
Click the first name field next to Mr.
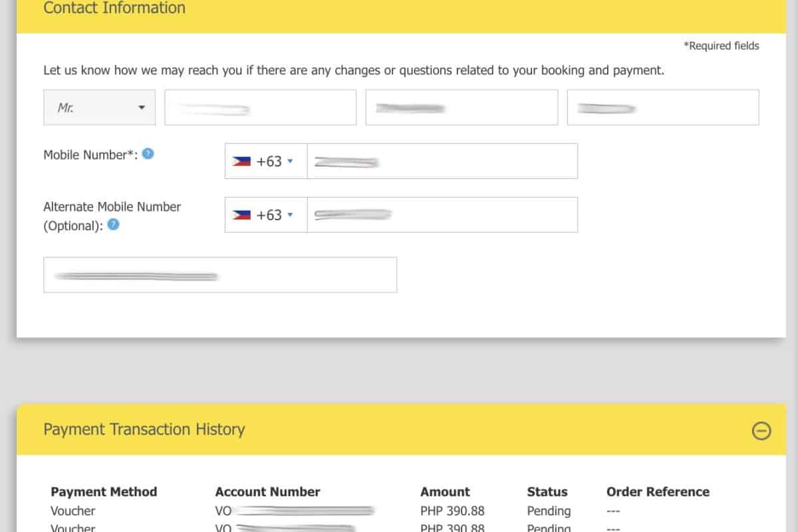tap(260, 108)
